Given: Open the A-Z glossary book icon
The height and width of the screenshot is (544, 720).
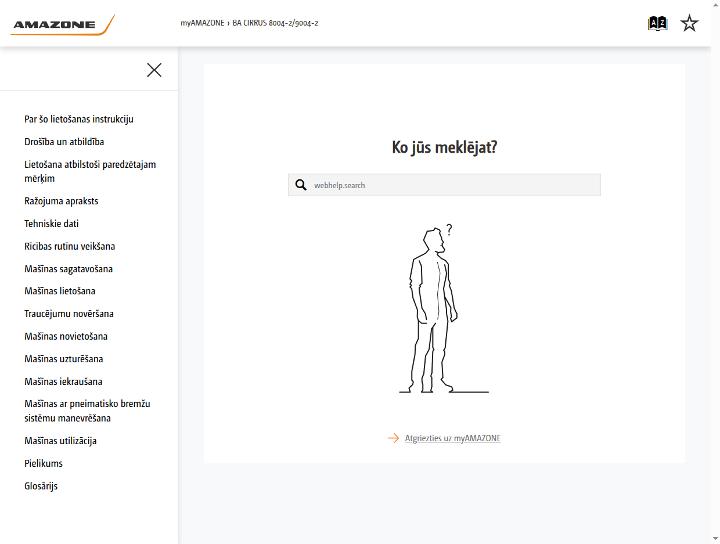Looking at the screenshot, I should (657, 23).
